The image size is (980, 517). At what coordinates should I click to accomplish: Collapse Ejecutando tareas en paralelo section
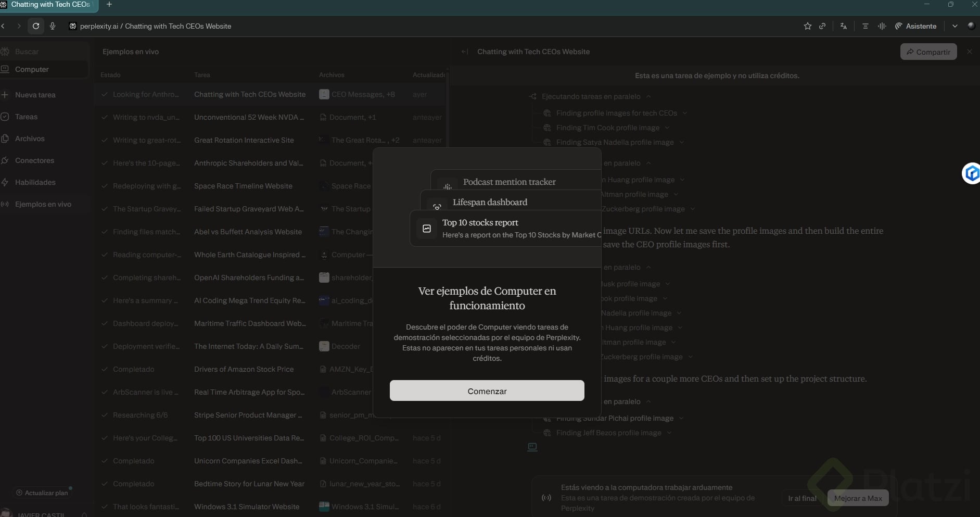tap(648, 96)
